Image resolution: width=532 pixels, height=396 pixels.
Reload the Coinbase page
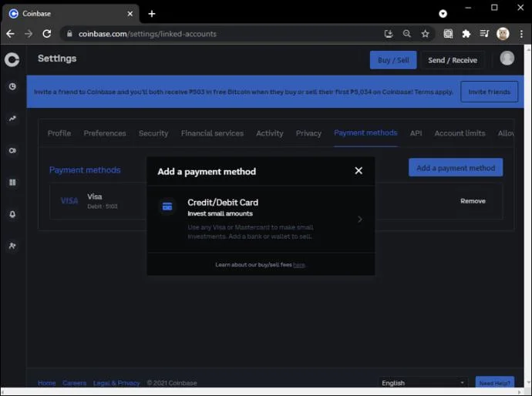pyautogui.click(x=47, y=34)
